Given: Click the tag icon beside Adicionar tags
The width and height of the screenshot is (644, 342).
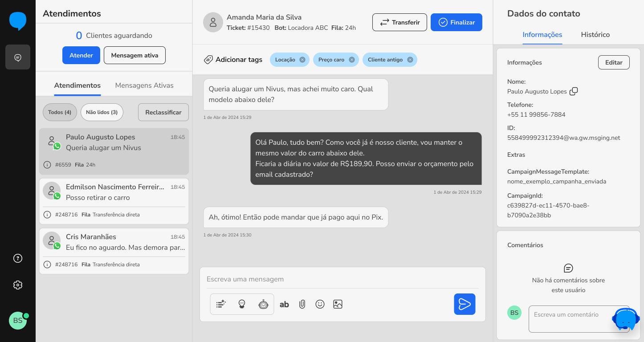Looking at the screenshot, I should (208, 60).
